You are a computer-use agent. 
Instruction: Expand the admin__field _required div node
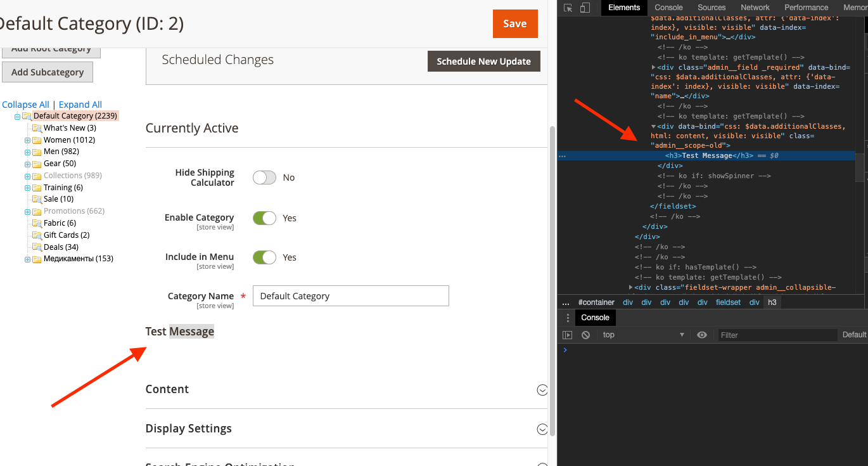(654, 67)
